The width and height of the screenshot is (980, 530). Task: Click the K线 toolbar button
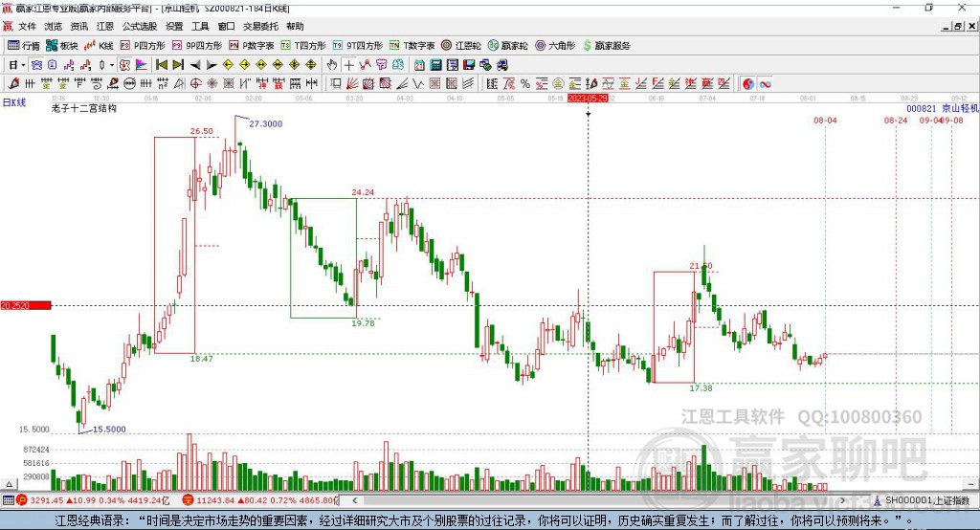[99, 46]
